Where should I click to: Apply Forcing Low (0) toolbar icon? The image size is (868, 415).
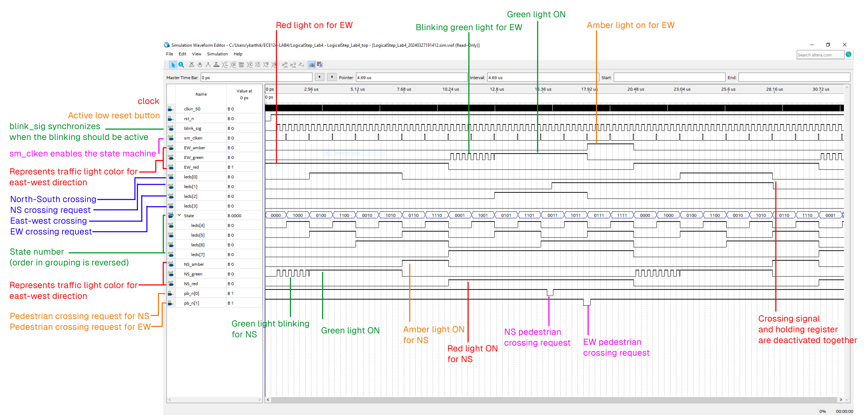[200, 65]
